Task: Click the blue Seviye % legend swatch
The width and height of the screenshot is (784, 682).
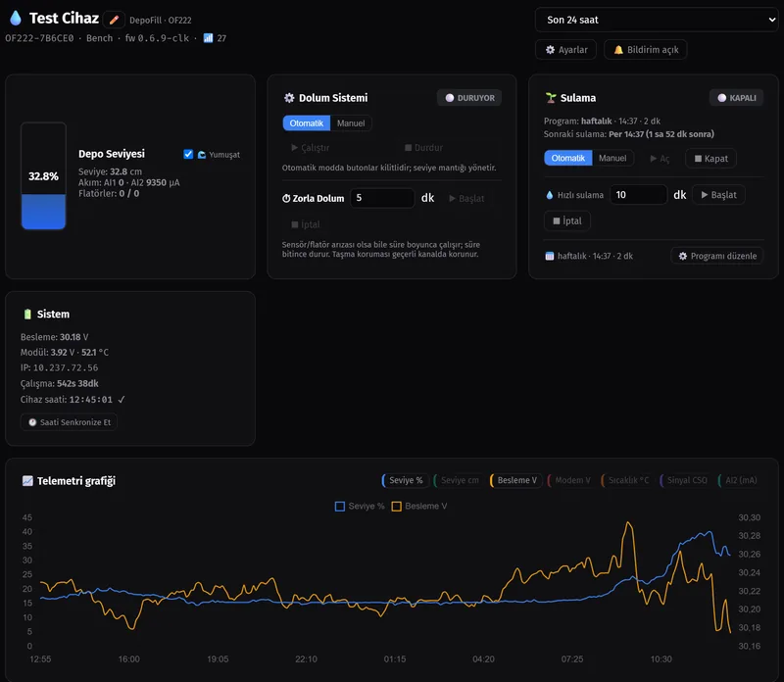Action: pyautogui.click(x=339, y=506)
